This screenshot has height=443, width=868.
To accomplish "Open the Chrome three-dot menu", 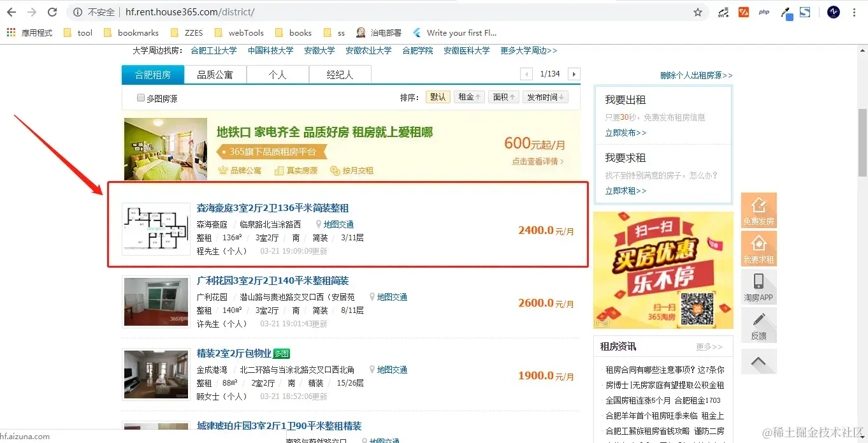I will pyautogui.click(x=856, y=12).
